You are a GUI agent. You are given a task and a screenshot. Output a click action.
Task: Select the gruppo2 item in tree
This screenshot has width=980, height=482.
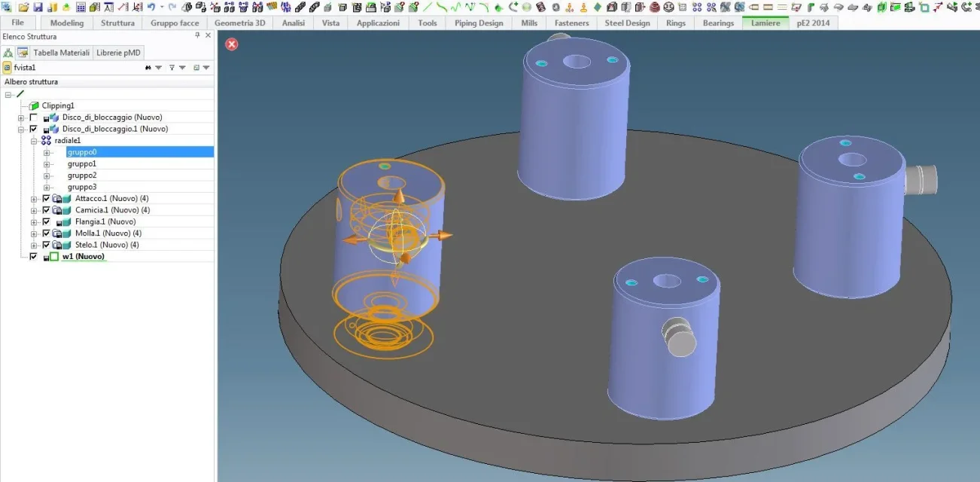coord(82,175)
